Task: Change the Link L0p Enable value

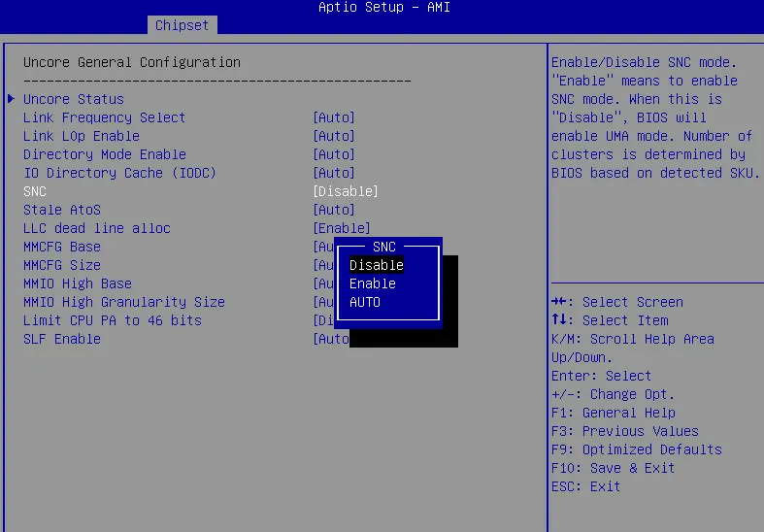Action: [334, 136]
